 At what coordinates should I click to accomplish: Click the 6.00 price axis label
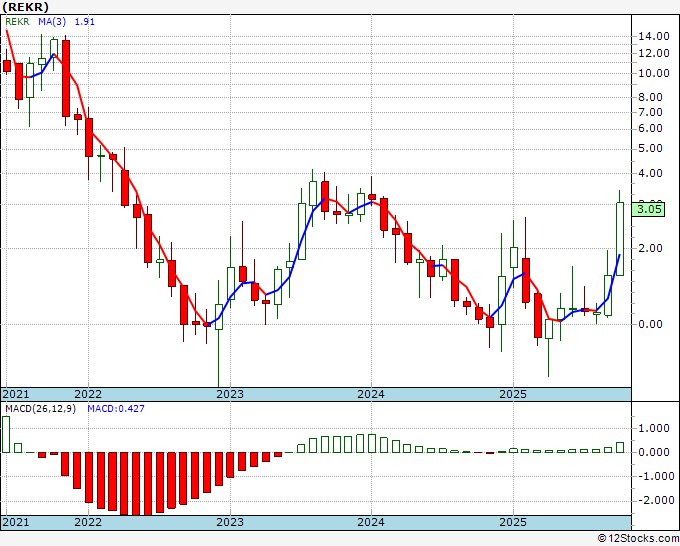point(651,129)
